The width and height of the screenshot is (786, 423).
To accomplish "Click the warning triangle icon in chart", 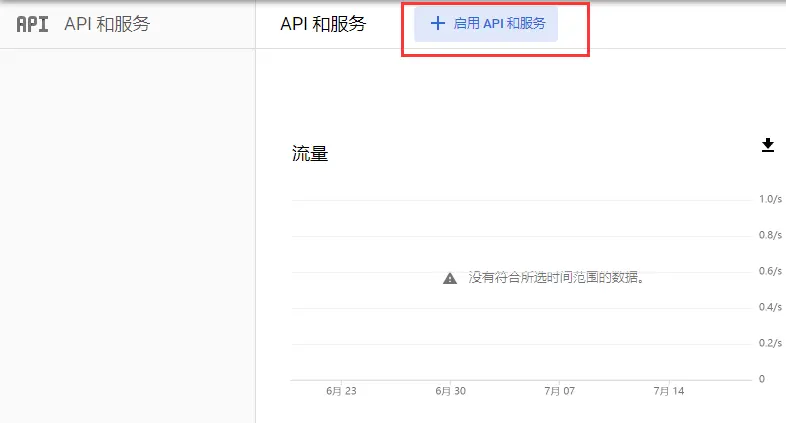I will tap(450, 278).
